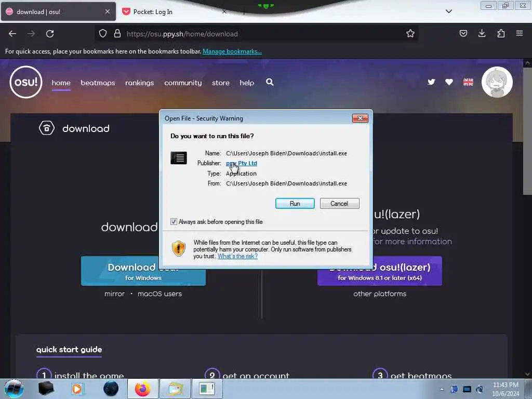Open the tracking protection shield icon
The height and width of the screenshot is (399, 532).
tap(103, 33)
